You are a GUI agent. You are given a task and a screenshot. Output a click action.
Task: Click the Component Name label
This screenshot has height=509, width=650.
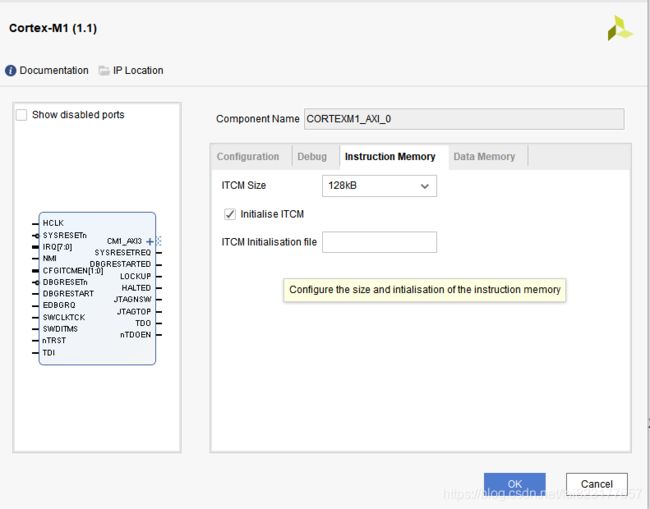point(257,119)
